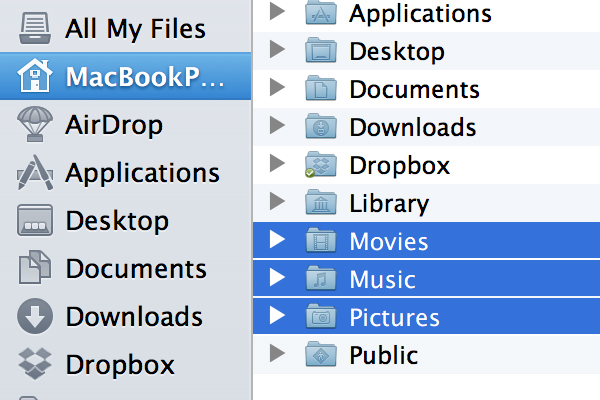The image size is (600, 400).
Task: Click the Applications folder icon in file list
Action: click(321, 14)
